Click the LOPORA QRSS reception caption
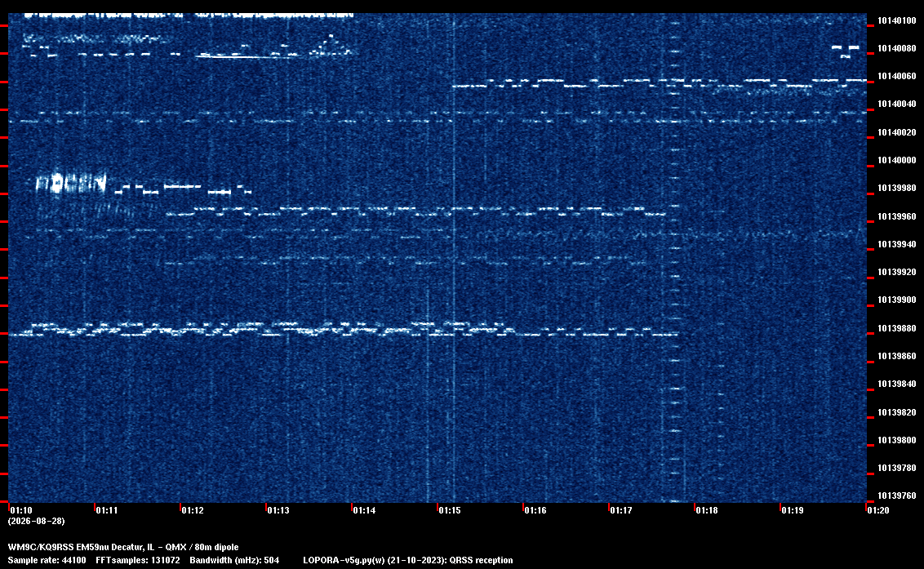 pyautogui.click(x=408, y=560)
